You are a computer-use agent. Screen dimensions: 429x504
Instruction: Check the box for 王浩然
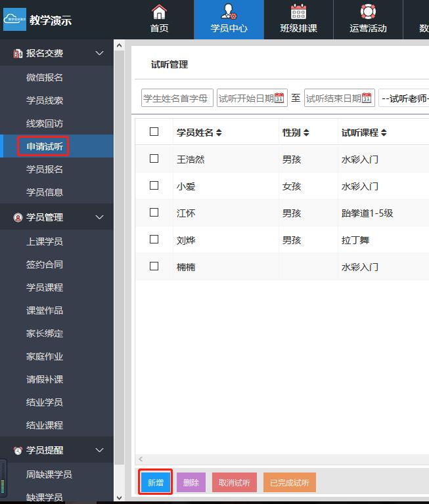pyautogui.click(x=154, y=159)
